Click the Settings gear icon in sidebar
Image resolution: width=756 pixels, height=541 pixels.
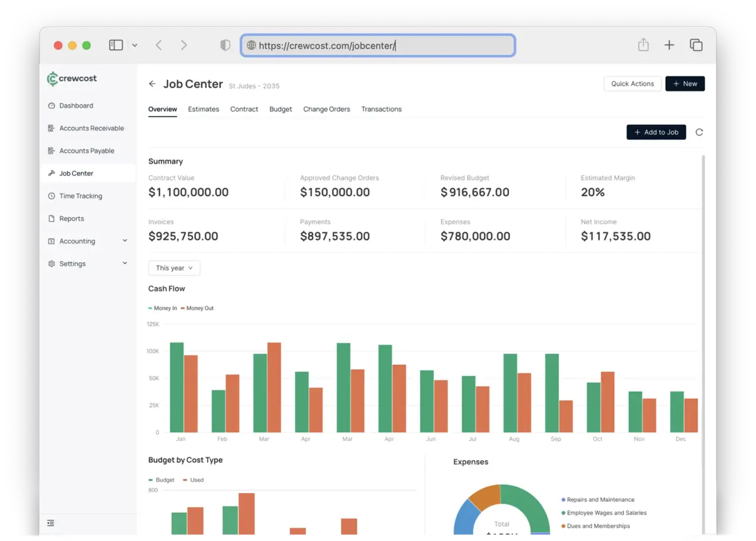point(52,264)
